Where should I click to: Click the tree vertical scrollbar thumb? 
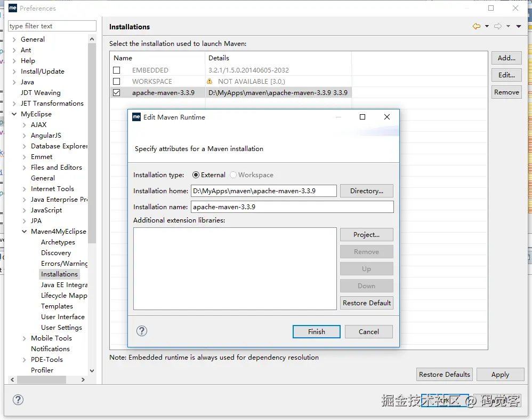point(92,142)
